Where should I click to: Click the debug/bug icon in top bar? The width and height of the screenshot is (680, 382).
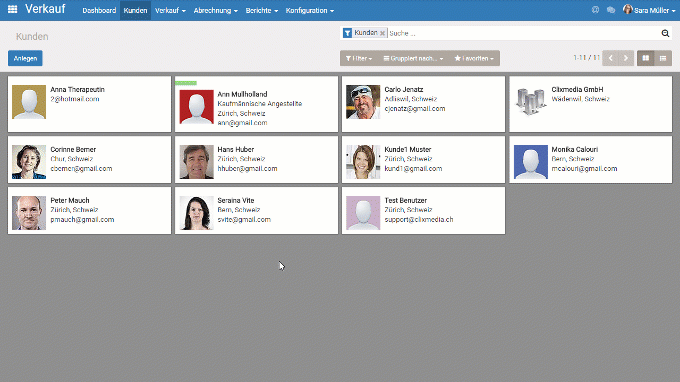coord(595,10)
